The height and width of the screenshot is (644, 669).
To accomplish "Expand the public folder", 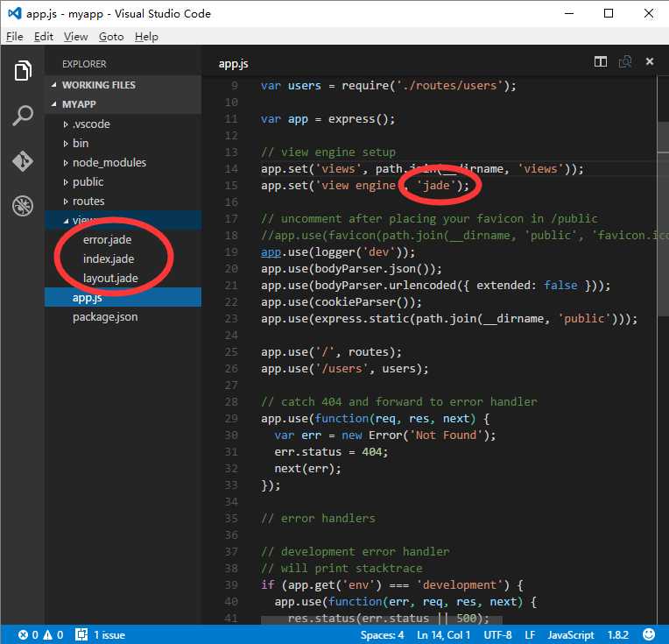I will (x=66, y=182).
